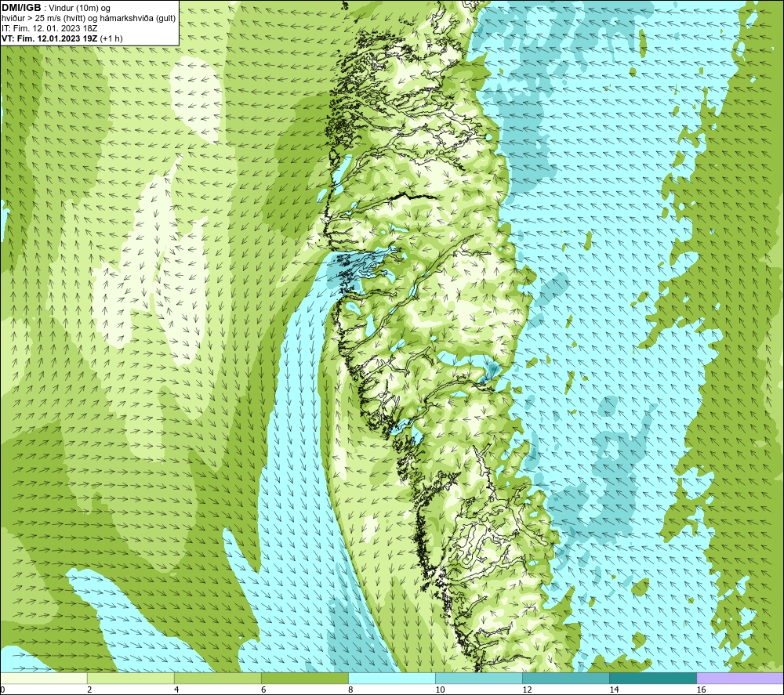784x695 pixels.
Task: Click the legend scale label '2'
Action: point(89,690)
